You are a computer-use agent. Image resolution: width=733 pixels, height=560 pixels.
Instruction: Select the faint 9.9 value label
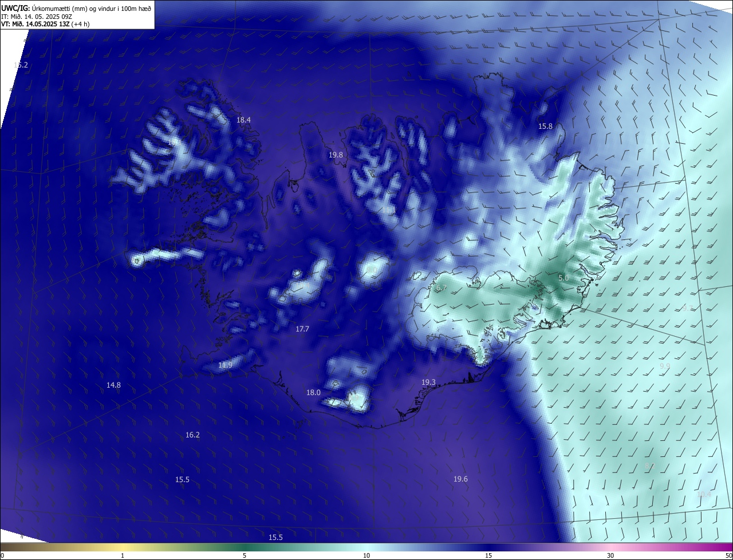665,365
